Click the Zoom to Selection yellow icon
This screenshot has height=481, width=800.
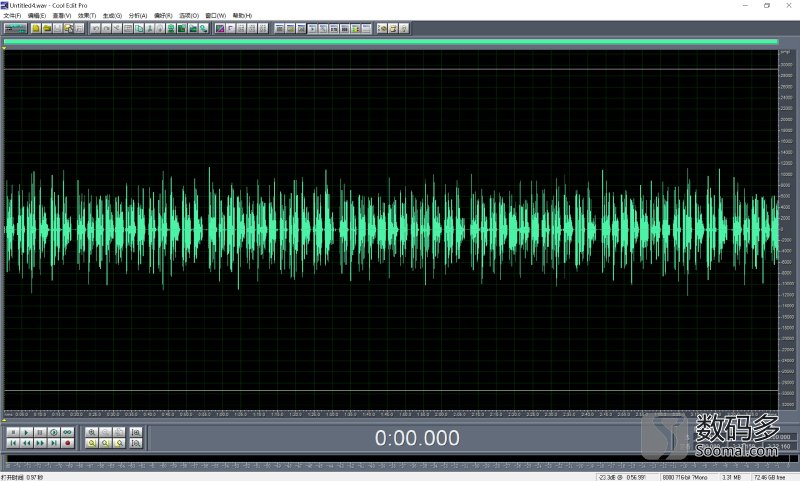(92, 443)
